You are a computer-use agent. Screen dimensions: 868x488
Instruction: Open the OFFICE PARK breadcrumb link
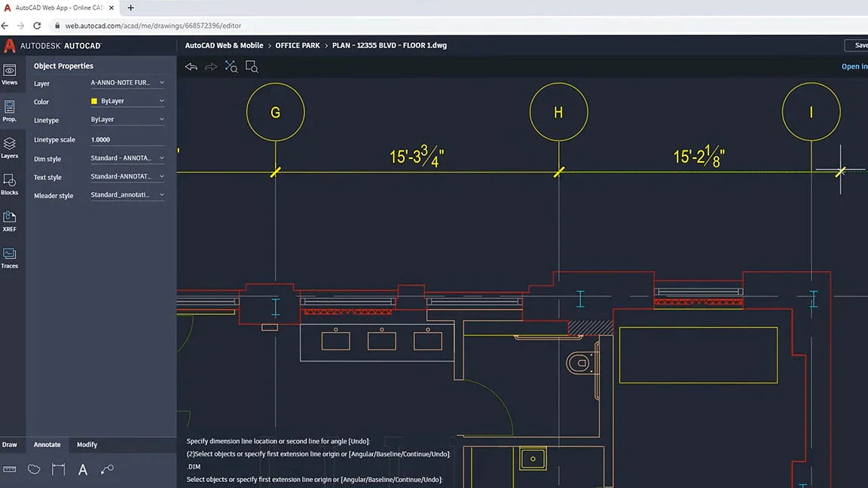pyautogui.click(x=298, y=45)
